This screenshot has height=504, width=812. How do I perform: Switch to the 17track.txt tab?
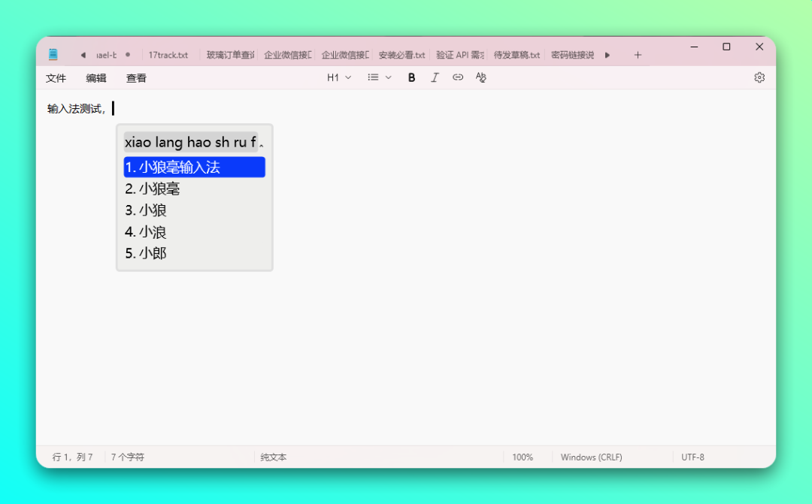tap(168, 55)
